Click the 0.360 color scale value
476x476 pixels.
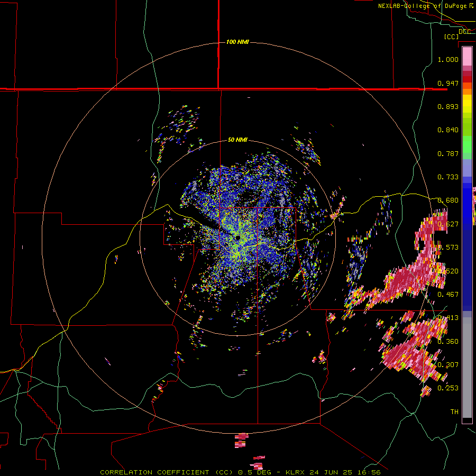pyautogui.click(x=448, y=342)
